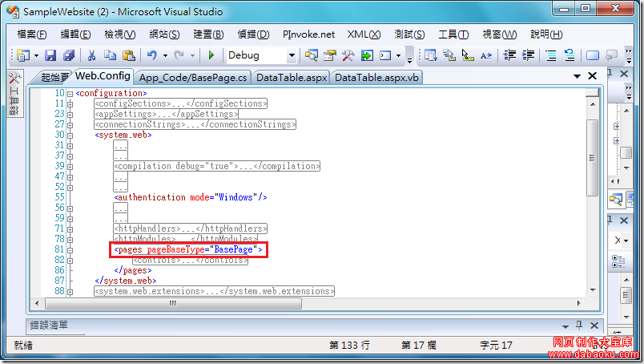Click the authentication mode="Windows" line
The image size is (644, 364).
[191, 198]
